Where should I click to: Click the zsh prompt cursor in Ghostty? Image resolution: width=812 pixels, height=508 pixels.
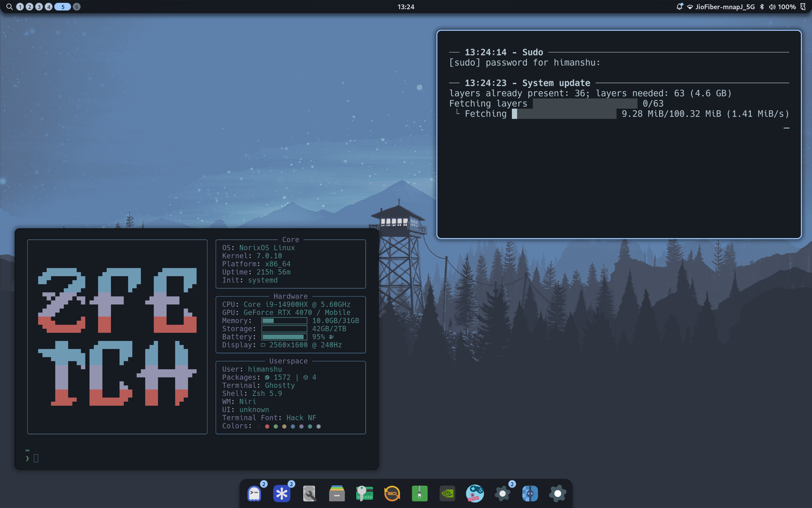(36, 458)
